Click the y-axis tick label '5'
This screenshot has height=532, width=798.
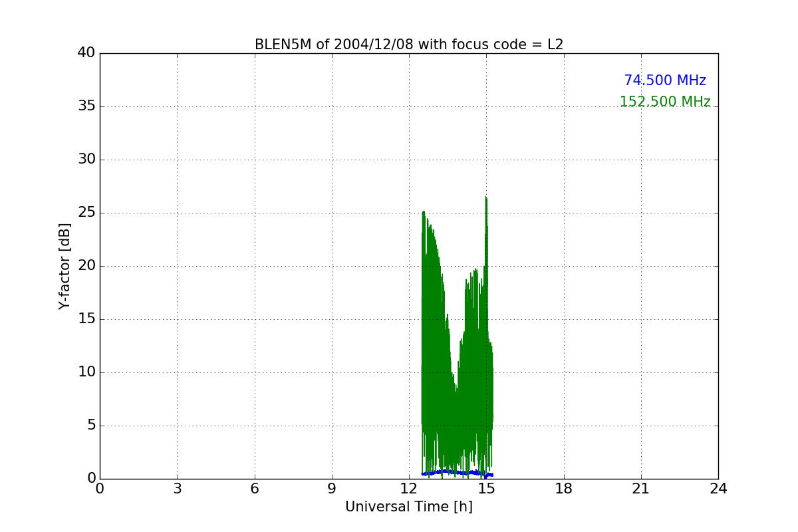(91, 425)
